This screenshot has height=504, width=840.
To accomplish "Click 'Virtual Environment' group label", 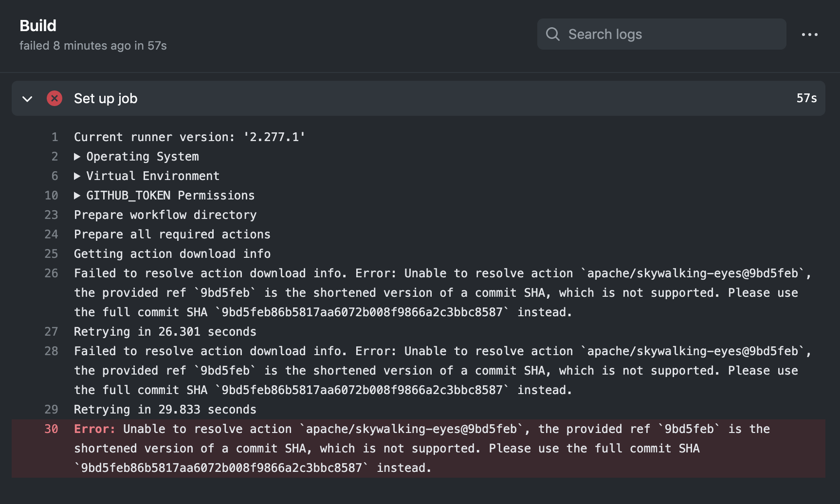I will [x=153, y=176].
